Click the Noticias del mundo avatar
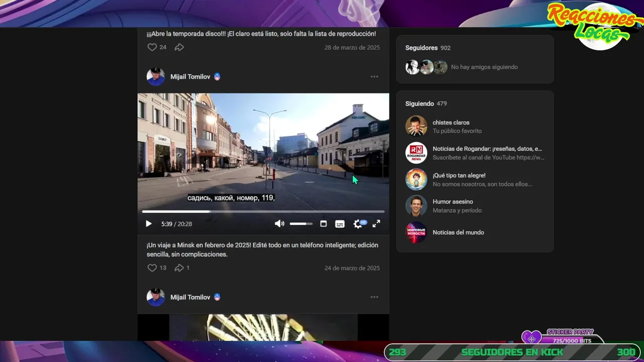644x362 pixels. click(x=416, y=232)
